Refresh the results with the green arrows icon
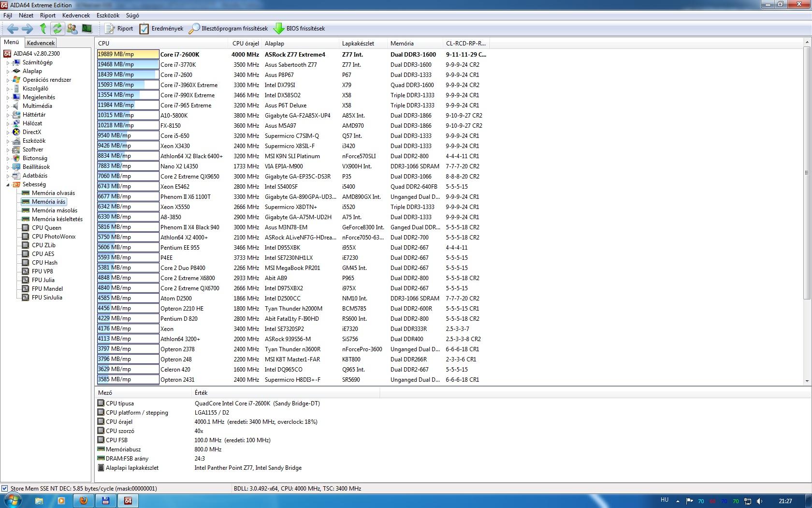 click(57, 29)
